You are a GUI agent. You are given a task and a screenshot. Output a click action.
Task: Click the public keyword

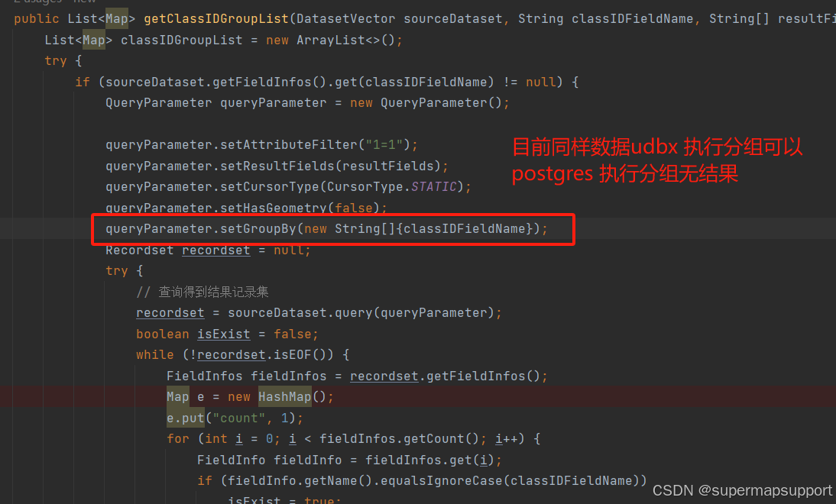point(36,18)
